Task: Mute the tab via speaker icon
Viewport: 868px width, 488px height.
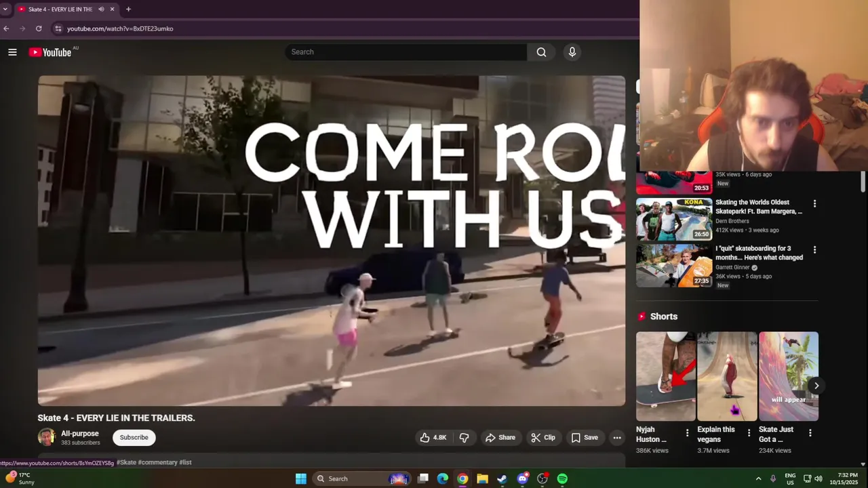Action: coord(101,9)
